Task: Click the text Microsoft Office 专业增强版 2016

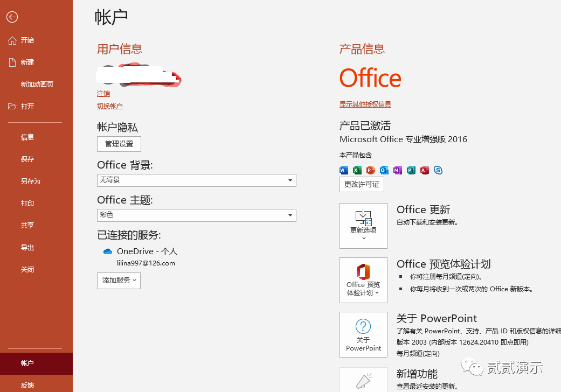Action: (x=403, y=139)
